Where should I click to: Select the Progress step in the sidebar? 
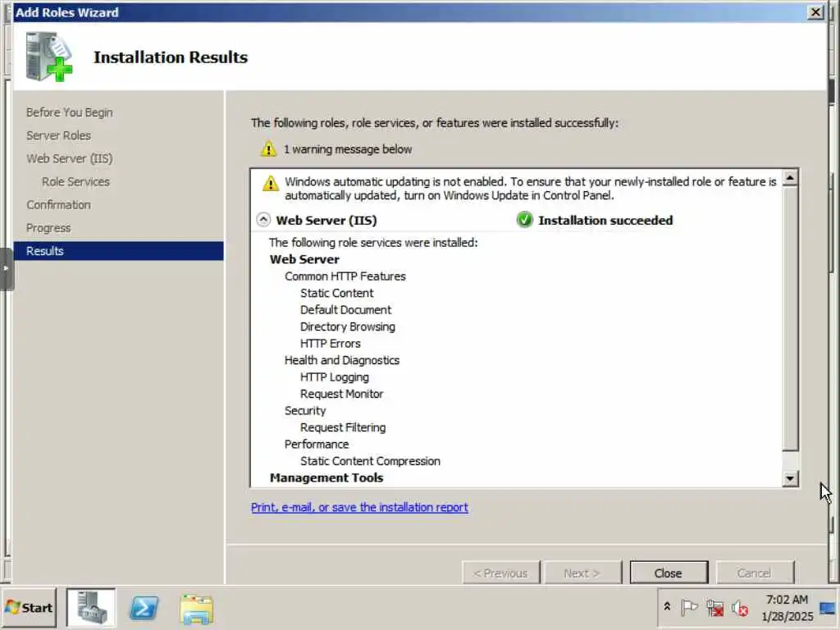(x=48, y=228)
